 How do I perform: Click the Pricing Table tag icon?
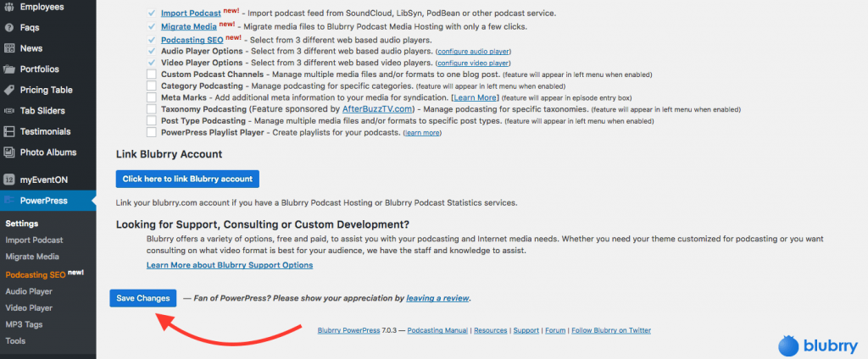8,90
